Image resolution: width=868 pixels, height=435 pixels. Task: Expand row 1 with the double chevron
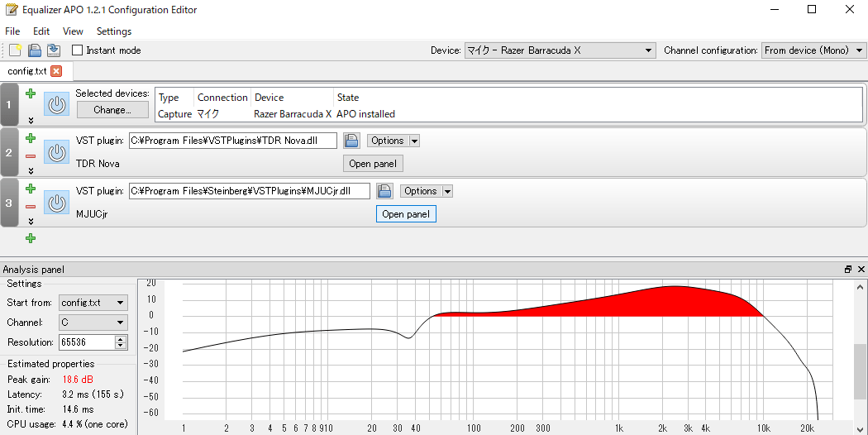tap(31, 120)
